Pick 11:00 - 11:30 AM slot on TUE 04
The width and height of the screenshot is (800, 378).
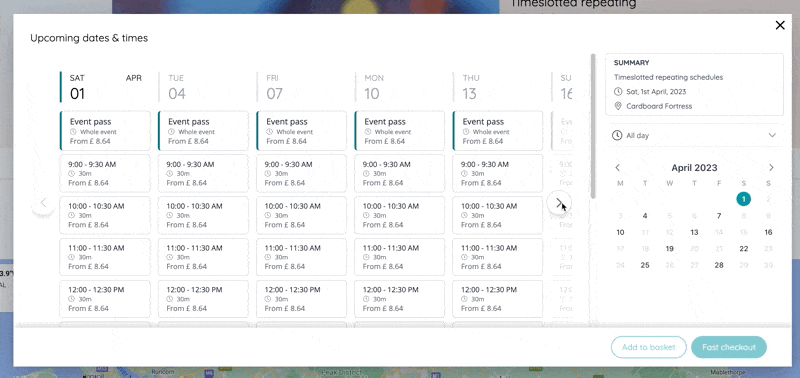point(204,257)
